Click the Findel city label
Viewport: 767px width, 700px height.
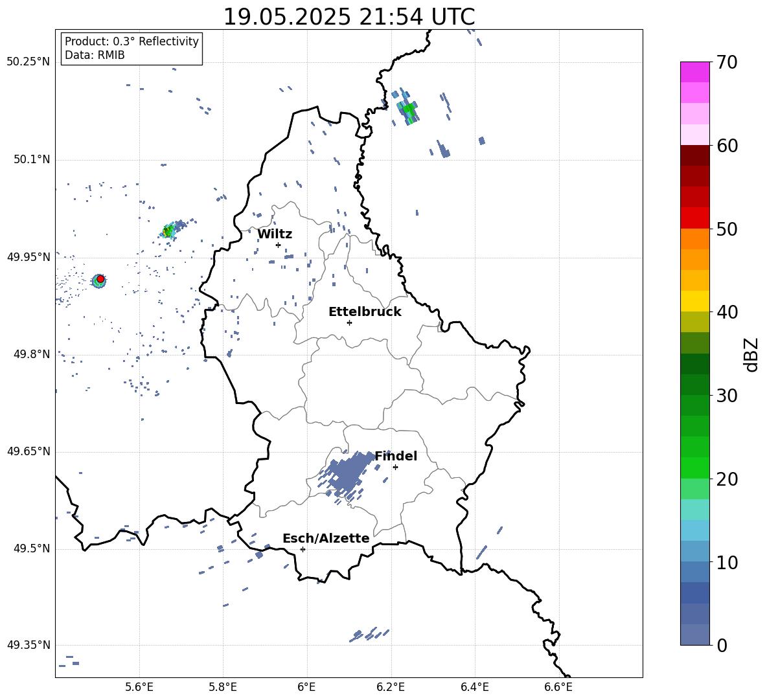(396, 456)
